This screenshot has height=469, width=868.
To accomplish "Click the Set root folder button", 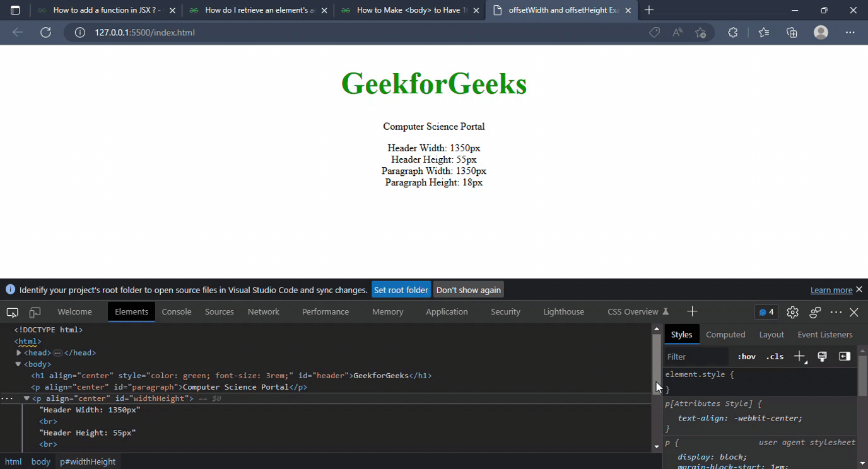I will (401, 289).
